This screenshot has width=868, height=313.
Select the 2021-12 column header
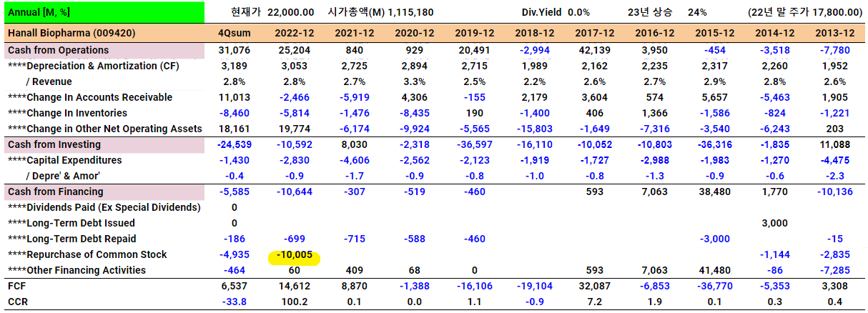coord(354,34)
